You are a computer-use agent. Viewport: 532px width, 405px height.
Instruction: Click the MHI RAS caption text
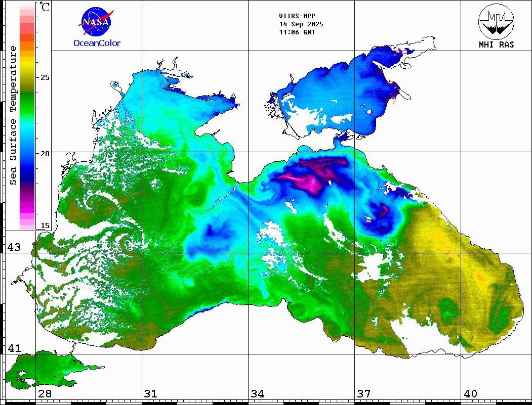496,44
